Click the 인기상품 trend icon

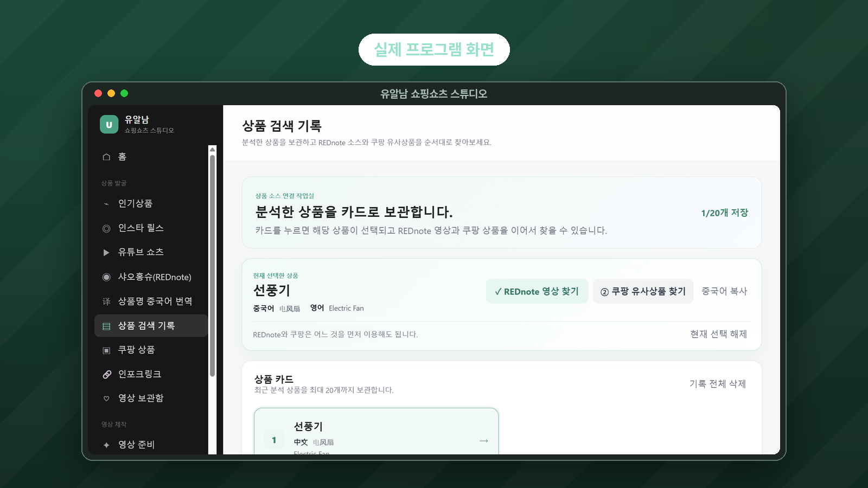106,204
